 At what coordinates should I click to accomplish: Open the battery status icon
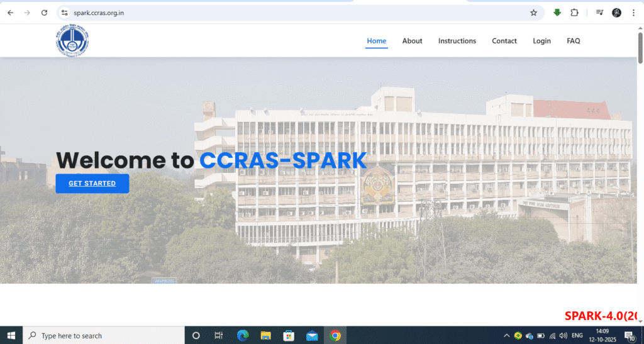pos(541,335)
